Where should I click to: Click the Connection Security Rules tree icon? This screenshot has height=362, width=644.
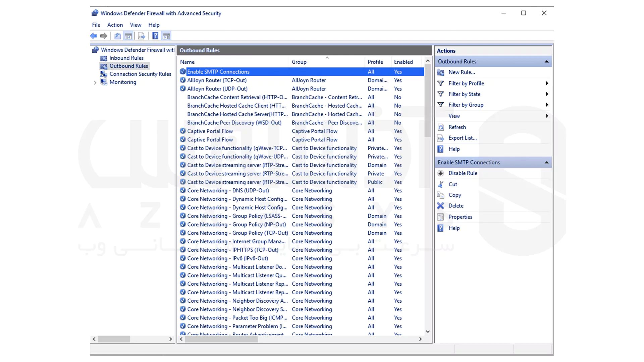coord(104,74)
